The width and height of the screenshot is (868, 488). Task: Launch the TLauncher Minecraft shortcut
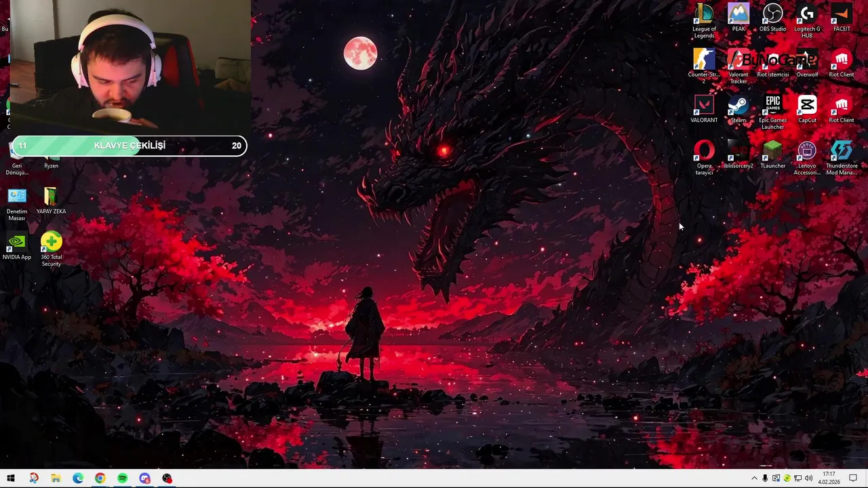[772, 154]
